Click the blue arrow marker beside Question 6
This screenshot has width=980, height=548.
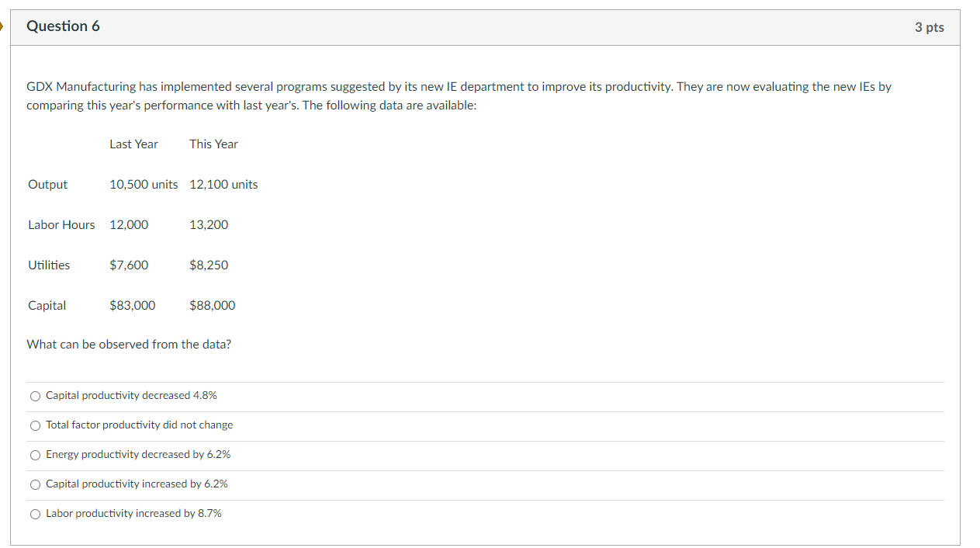pos(2,26)
